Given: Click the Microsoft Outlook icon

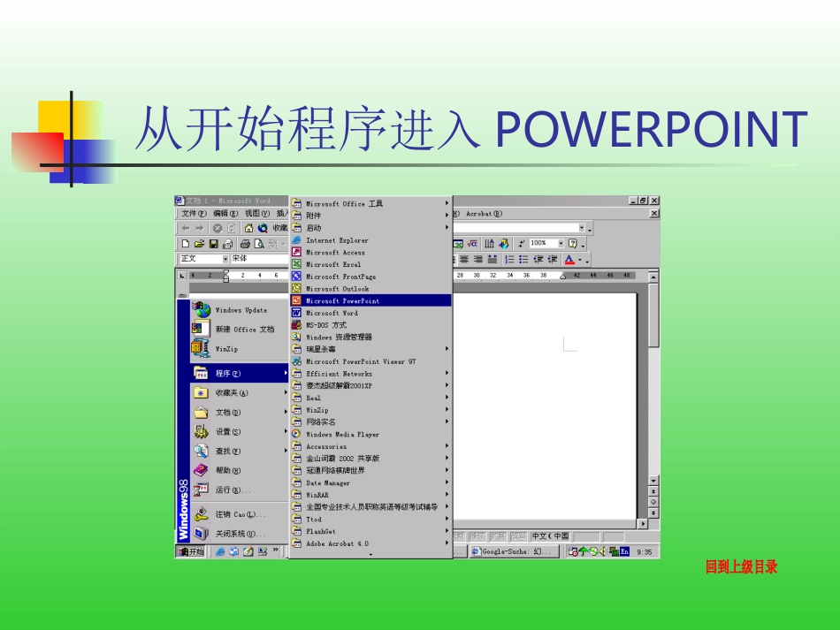Looking at the screenshot, I should pos(296,289).
